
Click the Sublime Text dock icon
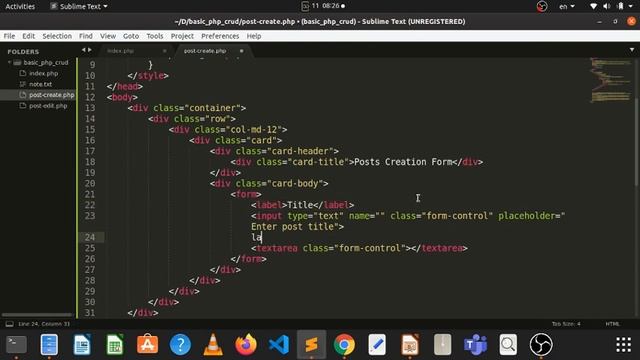click(x=311, y=345)
